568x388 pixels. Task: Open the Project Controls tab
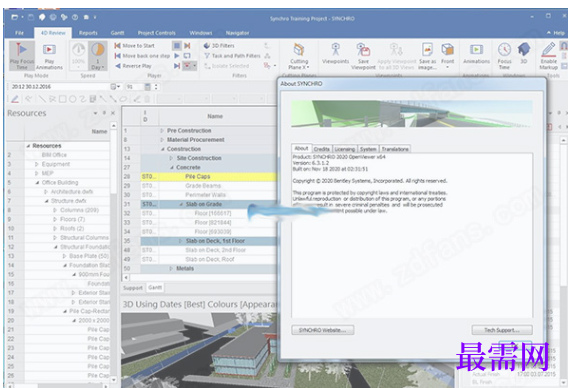(x=156, y=33)
